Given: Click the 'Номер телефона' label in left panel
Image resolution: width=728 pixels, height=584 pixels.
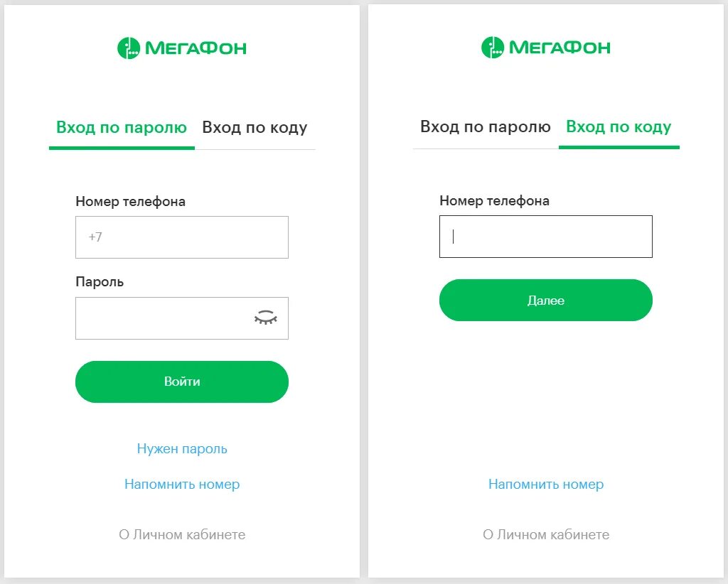Looking at the screenshot, I should (131, 202).
